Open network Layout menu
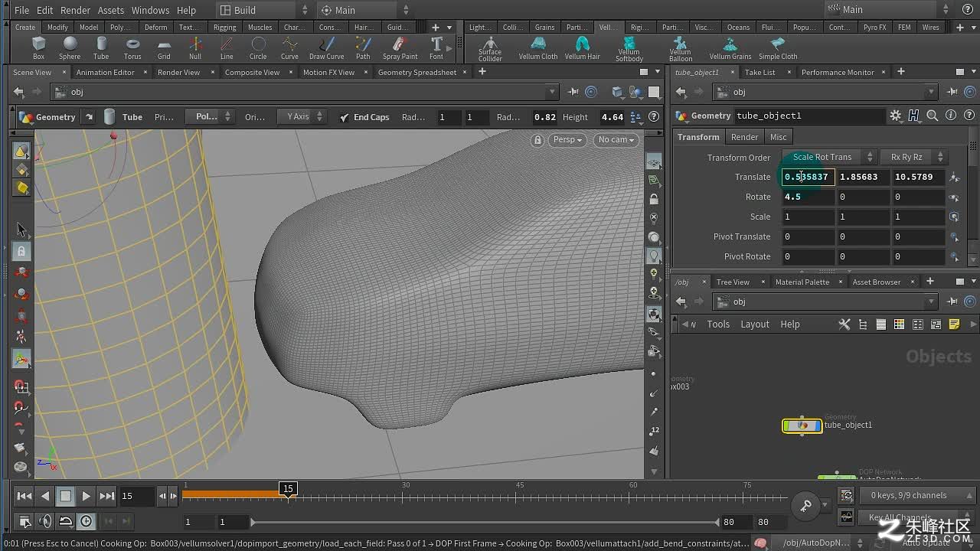Image resolution: width=980 pixels, height=551 pixels. pyautogui.click(x=755, y=324)
